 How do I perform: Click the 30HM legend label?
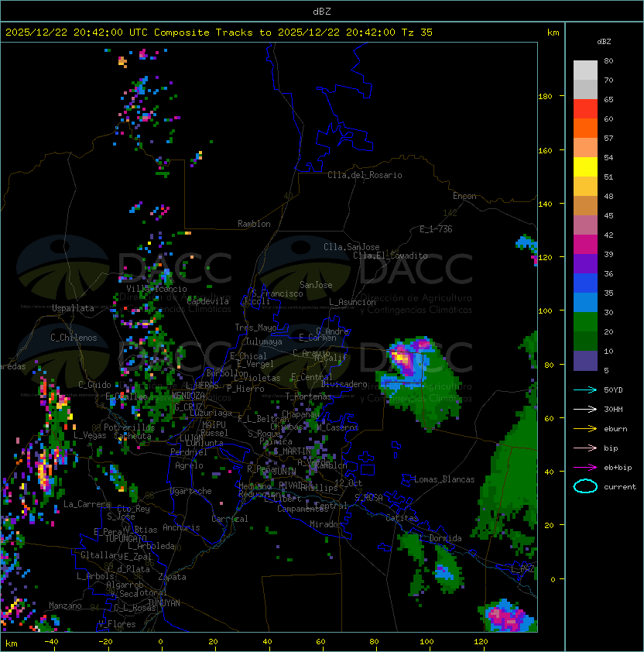coord(613,409)
